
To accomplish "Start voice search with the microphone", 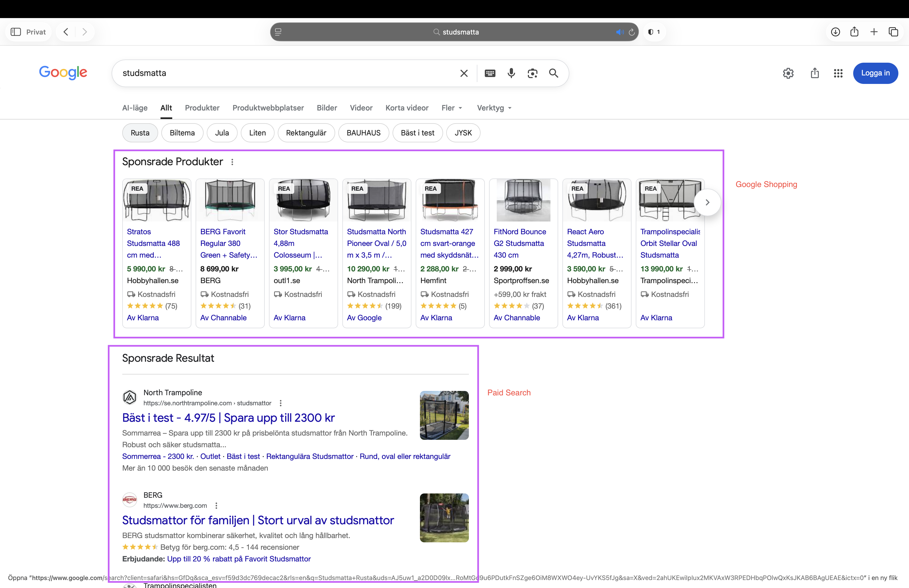I will (x=511, y=73).
